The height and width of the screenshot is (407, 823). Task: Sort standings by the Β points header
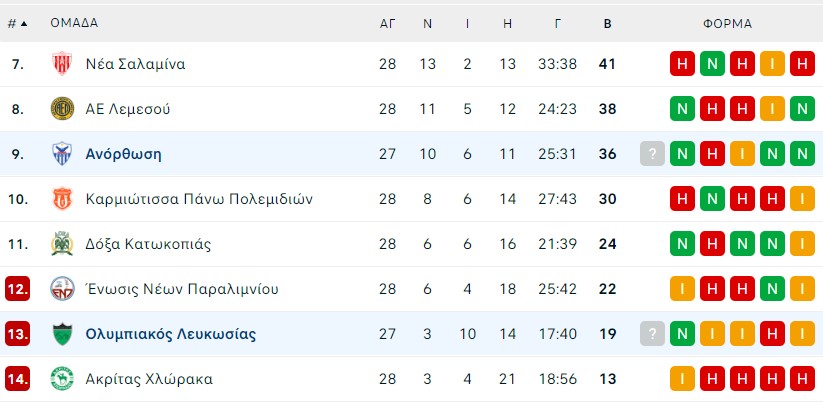[x=607, y=24]
